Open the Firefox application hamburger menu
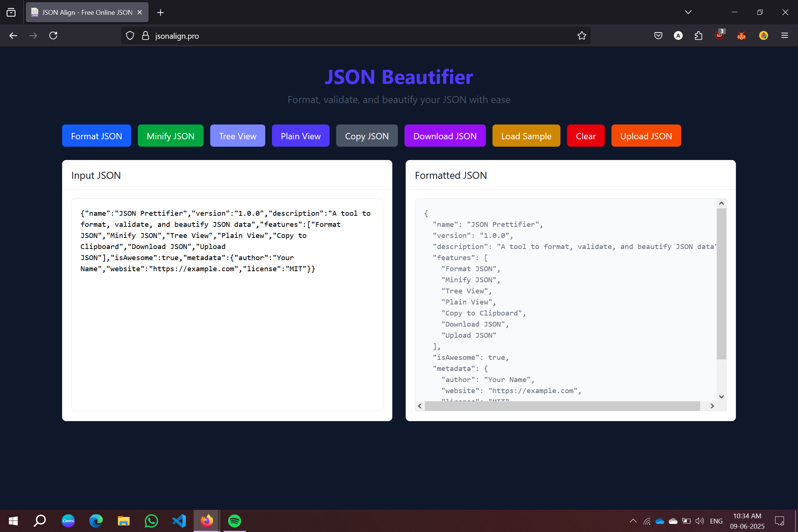 785,36
